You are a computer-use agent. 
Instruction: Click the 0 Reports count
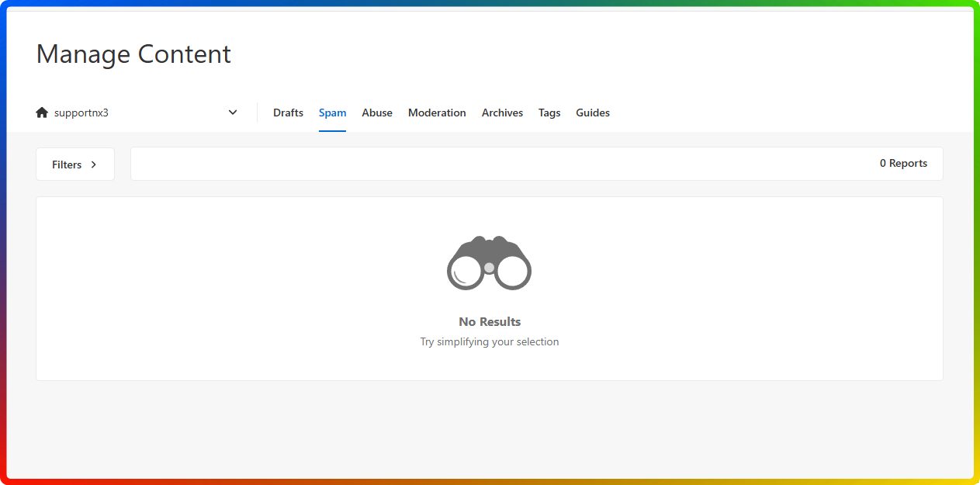click(903, 164)
